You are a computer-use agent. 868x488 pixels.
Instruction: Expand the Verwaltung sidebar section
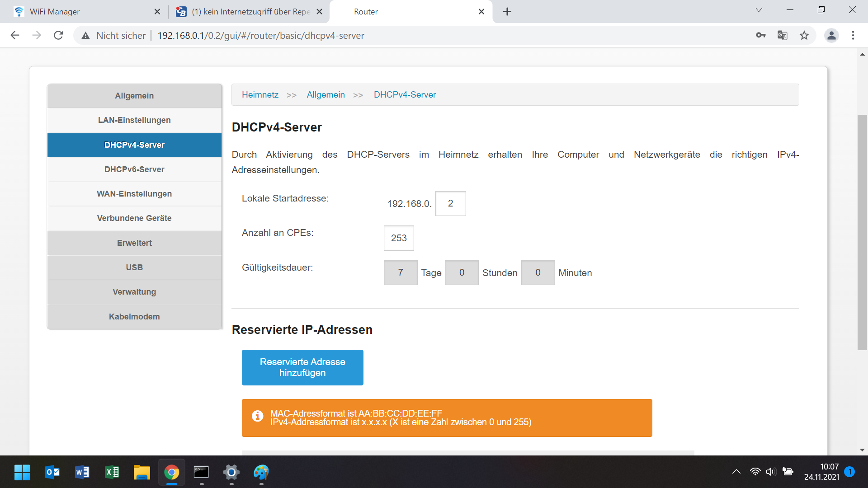tap(134, 292)
